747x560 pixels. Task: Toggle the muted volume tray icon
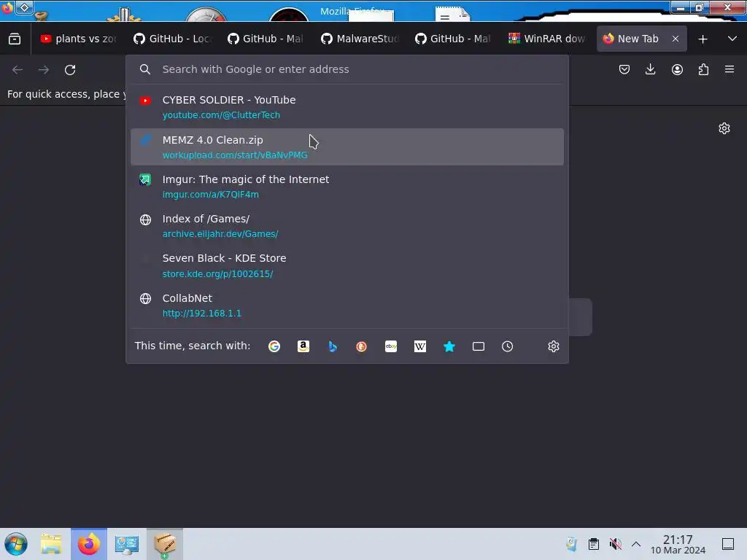(x=616, y=544)
